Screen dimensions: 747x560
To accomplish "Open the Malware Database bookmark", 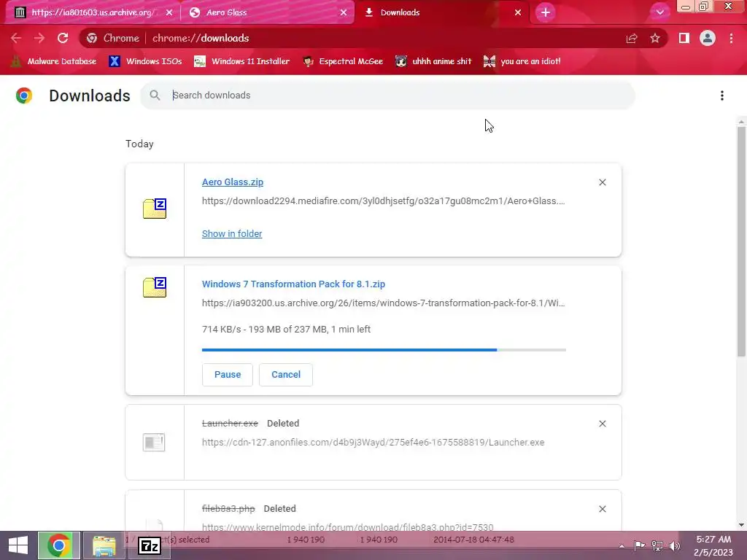I will pos(53,61).
